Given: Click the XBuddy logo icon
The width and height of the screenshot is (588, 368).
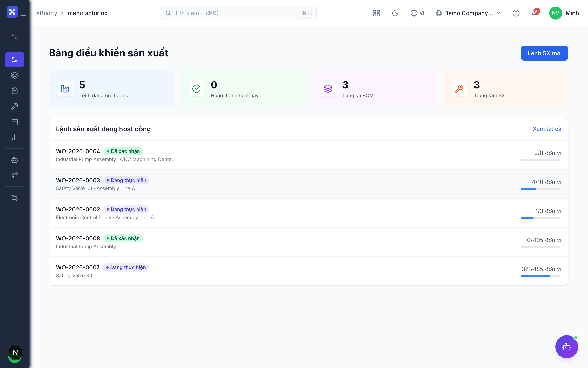Looking at the screenshot, I should (x=12, y=12).
